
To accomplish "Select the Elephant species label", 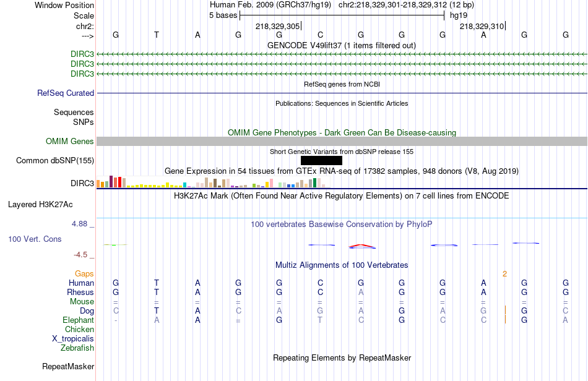I will coord(78,320).
